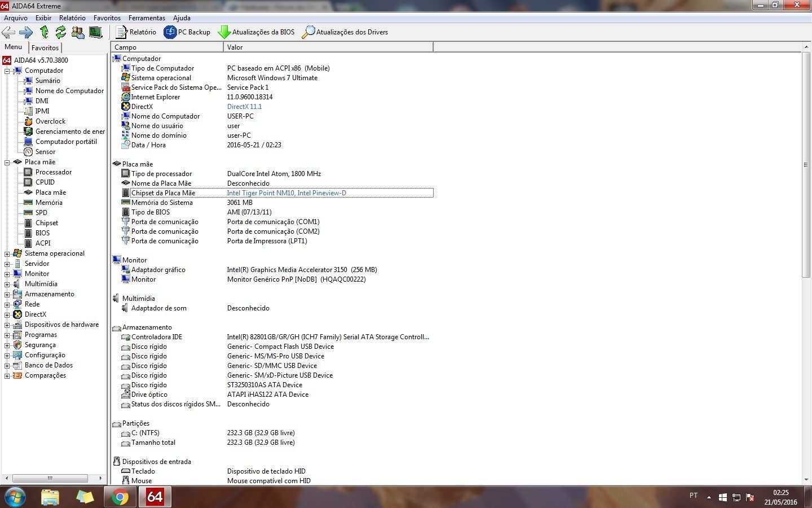Open the Windows Start button
The height and width of the screenshot is (508, 812).
click(x=15, y=497)
